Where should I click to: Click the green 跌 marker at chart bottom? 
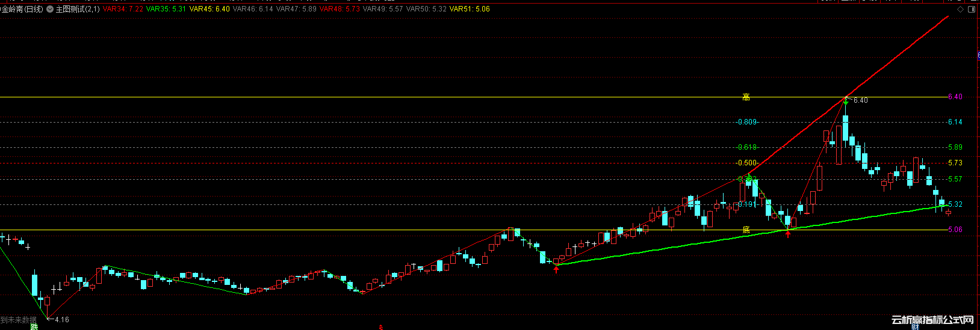tap(34, 326)
